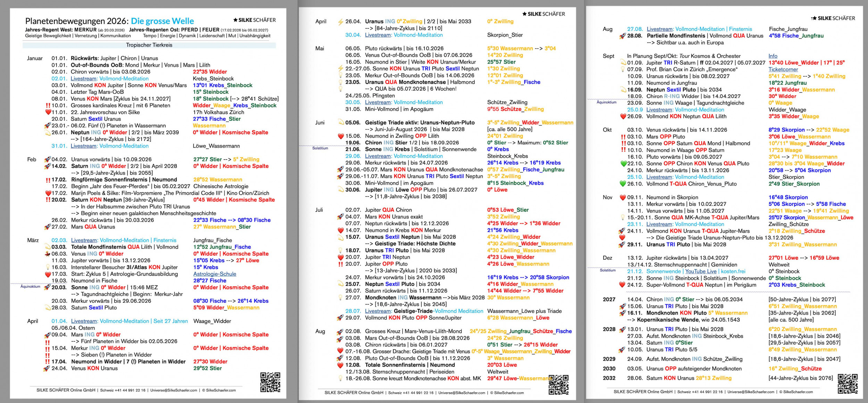Click the red heart beside 11.01. Jahresvorschau

pos(48,112)
